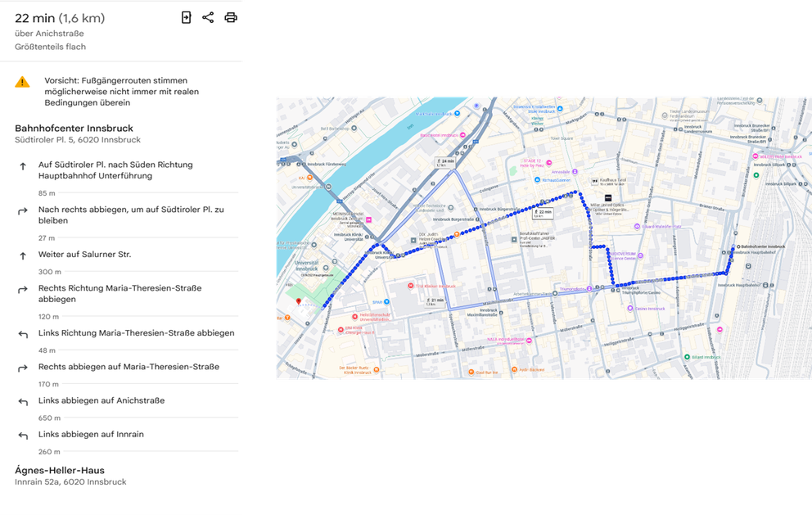Open the Casino Innsbruck map marker

coord(629,309)
